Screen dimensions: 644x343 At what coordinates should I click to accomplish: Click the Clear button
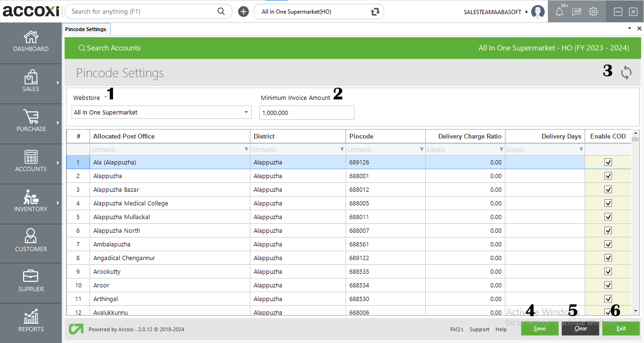click(x=580, y=328)
